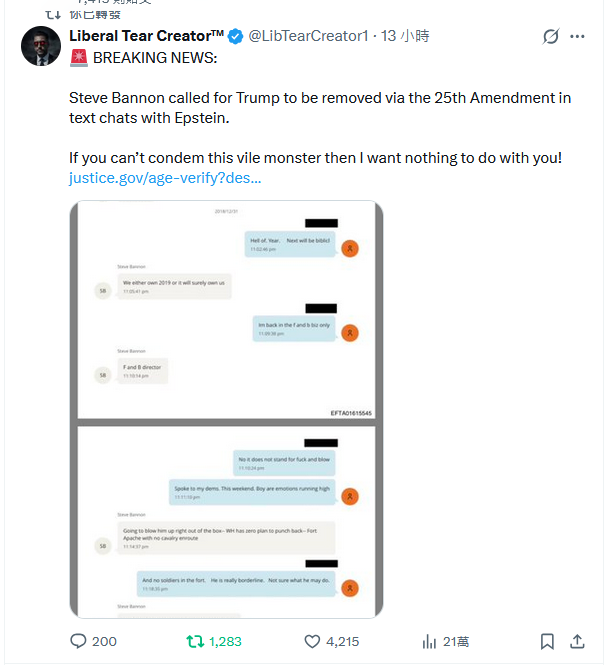This screenshot has height=665, width=608.
Task: Click the 200 replies count
Action: coord(104,641)
